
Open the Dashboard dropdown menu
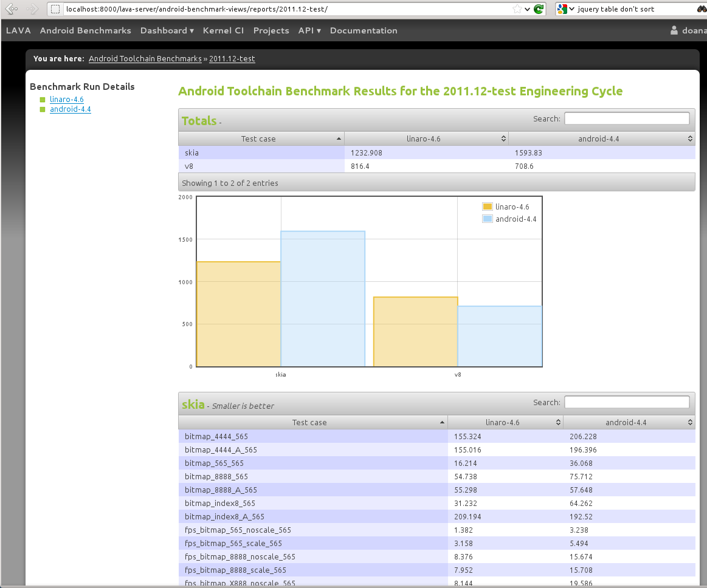click(167, 30)
